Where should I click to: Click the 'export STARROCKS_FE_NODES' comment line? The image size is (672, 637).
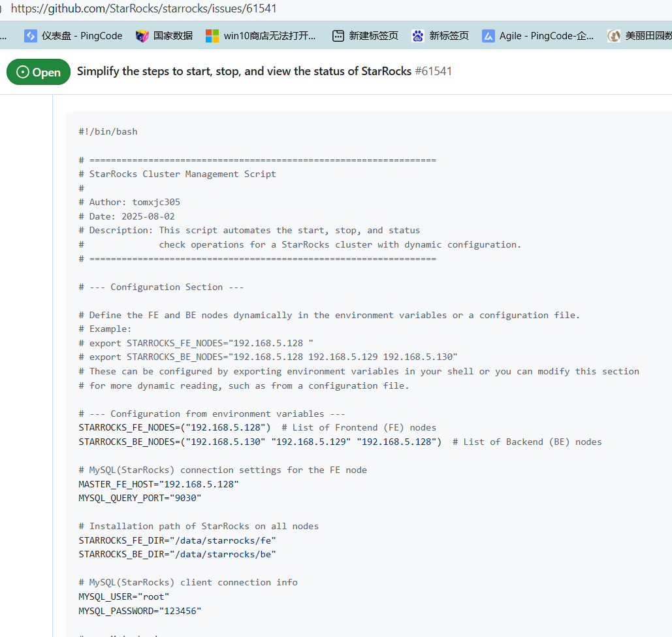pos(196,343)
